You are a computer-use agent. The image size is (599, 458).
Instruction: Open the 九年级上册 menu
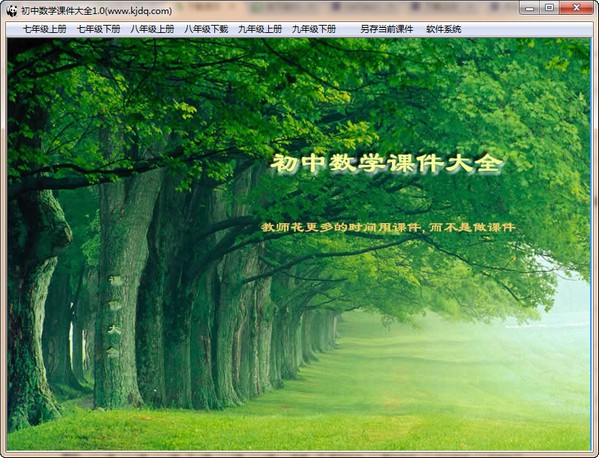coord(260,29)
